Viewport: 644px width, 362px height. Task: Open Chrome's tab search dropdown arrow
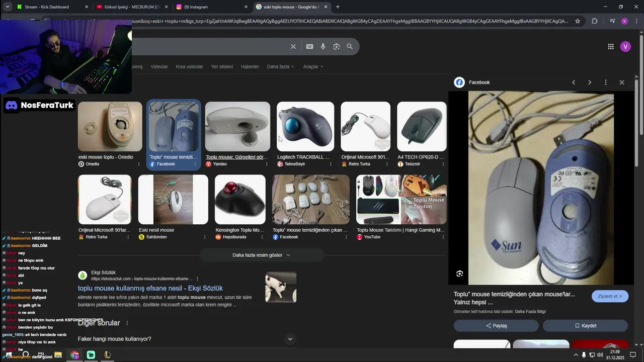pos(7,7)
